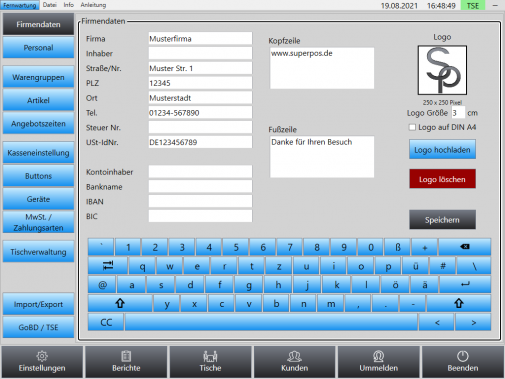Select the SP logo preview image
The image size is (505, 379).
(442, 70)
